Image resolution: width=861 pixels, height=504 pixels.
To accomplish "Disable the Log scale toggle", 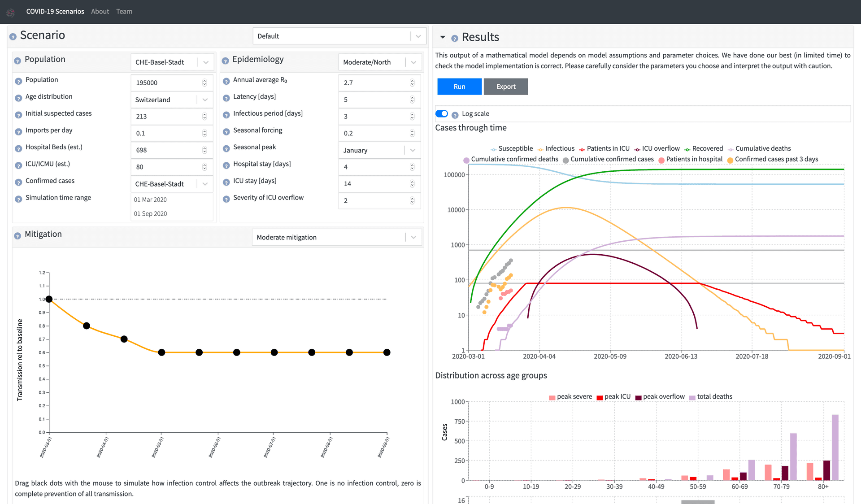I will tap(442, 113).
